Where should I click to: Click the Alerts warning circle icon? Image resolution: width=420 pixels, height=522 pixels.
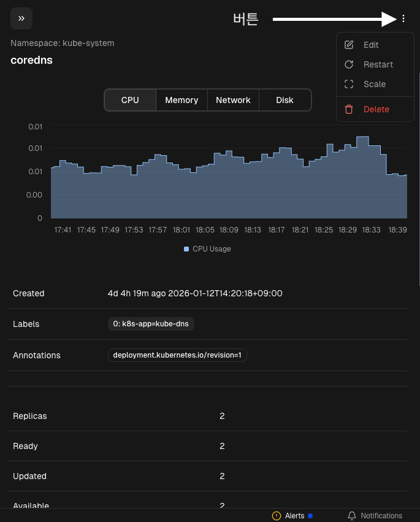[277, 516]
